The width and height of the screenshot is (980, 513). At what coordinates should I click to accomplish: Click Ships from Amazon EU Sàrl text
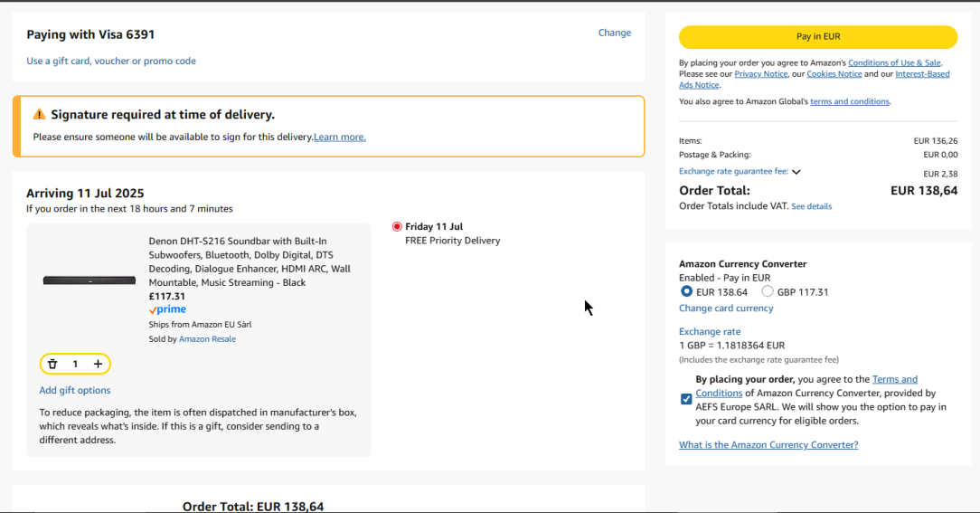point(200,325)
